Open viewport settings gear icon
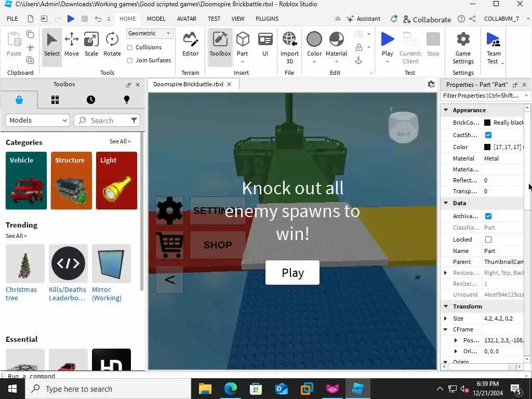 coord(431,84)
